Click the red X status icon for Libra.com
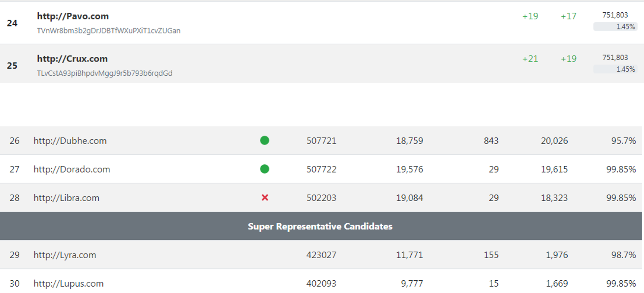The width and height of the screenshot is (644, 293). [x=265, y=198]
